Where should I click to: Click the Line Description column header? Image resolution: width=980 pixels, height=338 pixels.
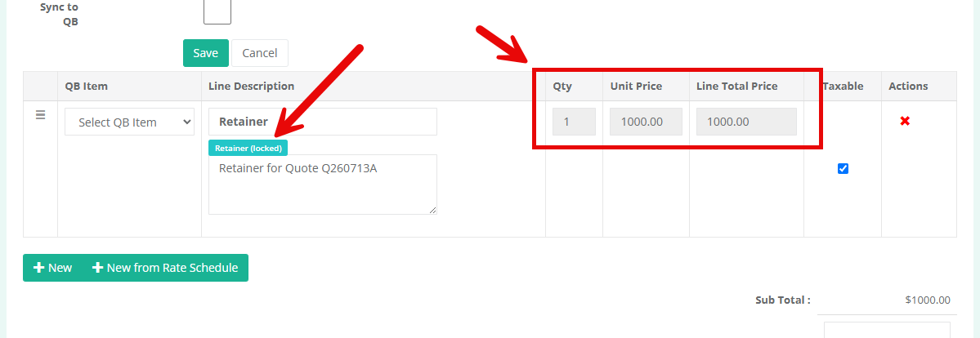[251, 87]
